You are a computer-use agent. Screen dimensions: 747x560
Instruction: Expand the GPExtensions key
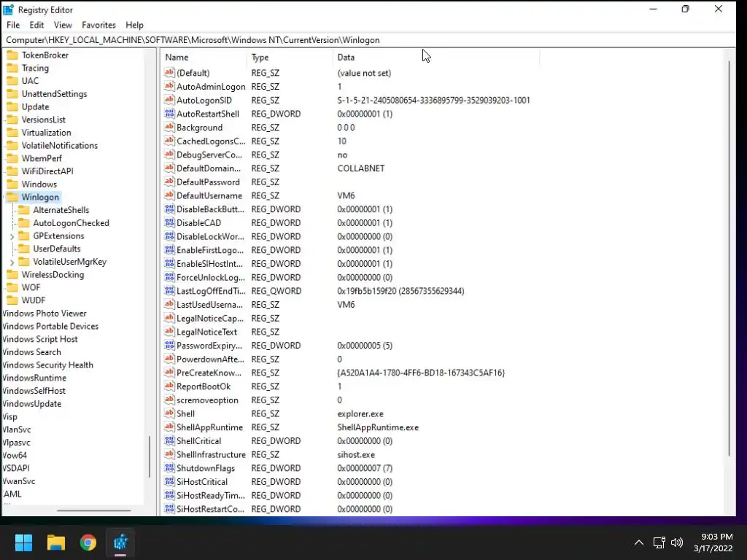(x=12, y=236)
